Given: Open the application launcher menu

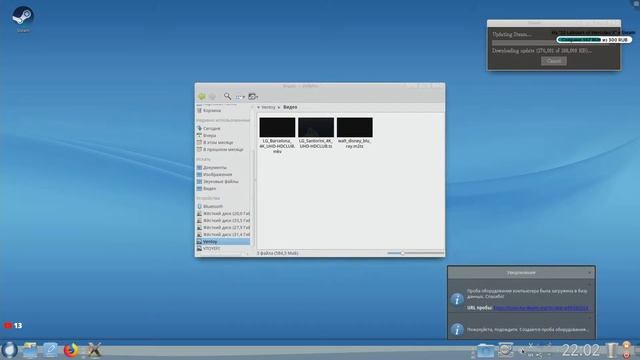Looking at the screenshot, I should (x=9, y=350).
